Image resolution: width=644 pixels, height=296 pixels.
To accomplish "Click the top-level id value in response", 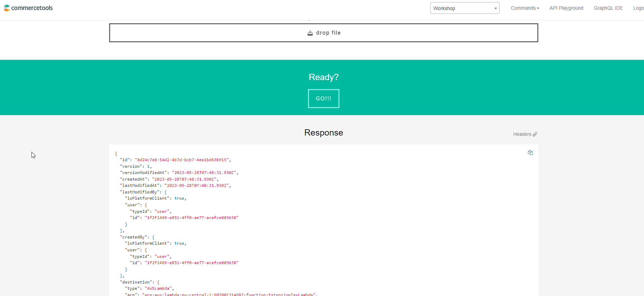I will coord(182,160).
